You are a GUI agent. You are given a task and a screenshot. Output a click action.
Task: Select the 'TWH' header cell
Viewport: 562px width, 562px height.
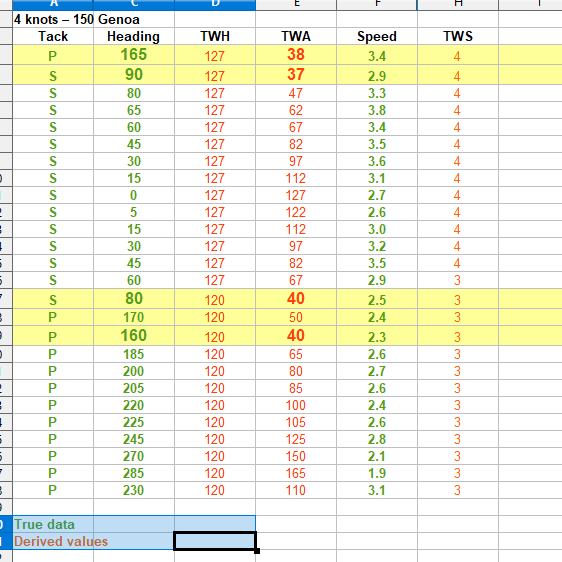tap(215, 36)
